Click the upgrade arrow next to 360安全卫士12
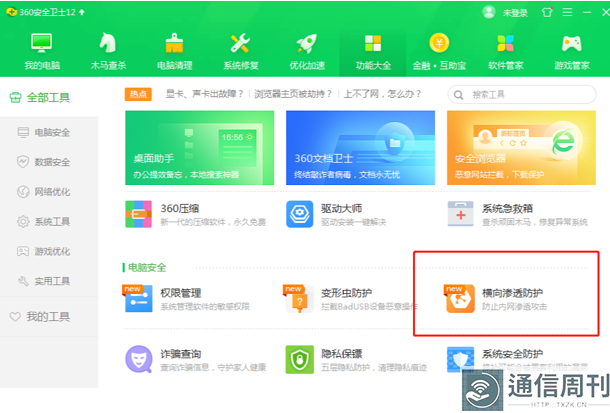The width and height of the screenshot is (610, 413). (82, 12)
